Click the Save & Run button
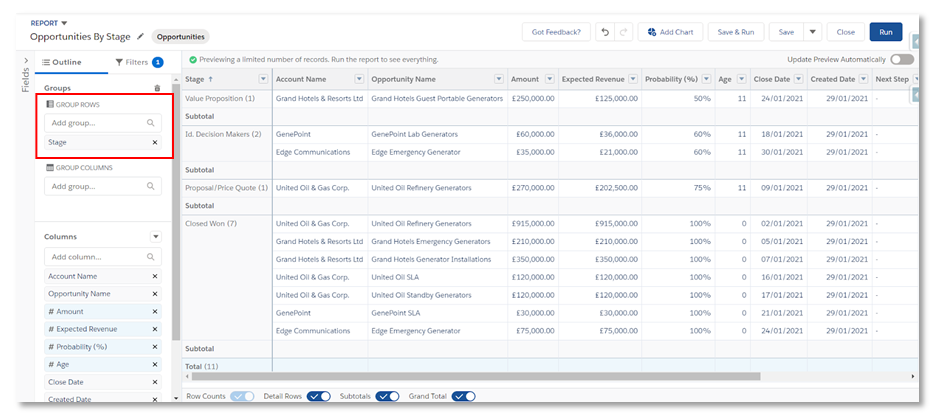940x420 pixels. click(x=736, y=32)
